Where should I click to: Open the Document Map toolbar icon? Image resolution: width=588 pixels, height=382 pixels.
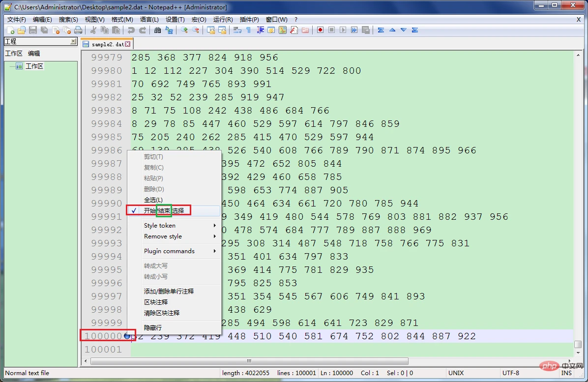[x=283, y=30]
